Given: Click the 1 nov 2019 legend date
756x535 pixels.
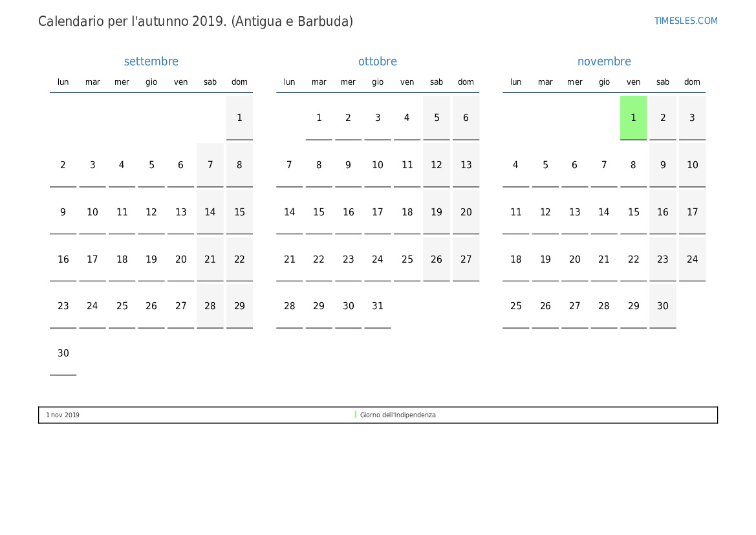Looking at the screenshot, I should (x=63, y=415).
